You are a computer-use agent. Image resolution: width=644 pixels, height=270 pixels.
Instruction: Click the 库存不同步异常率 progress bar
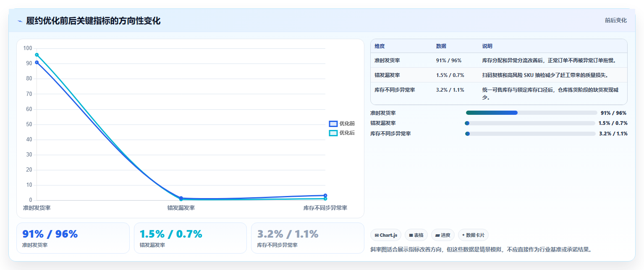pyautogui.click(x=531, y=134)
